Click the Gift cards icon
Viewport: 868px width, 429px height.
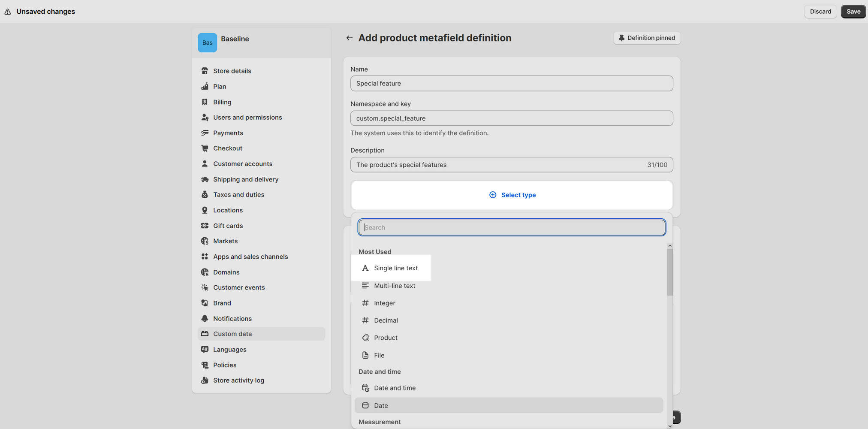point(205,225)
